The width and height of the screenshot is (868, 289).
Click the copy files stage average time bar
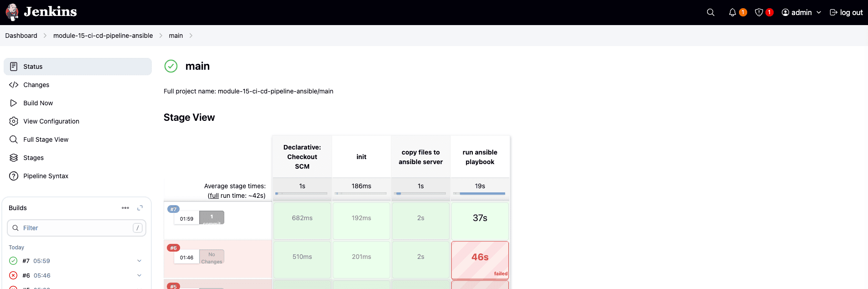coord(420,194)
